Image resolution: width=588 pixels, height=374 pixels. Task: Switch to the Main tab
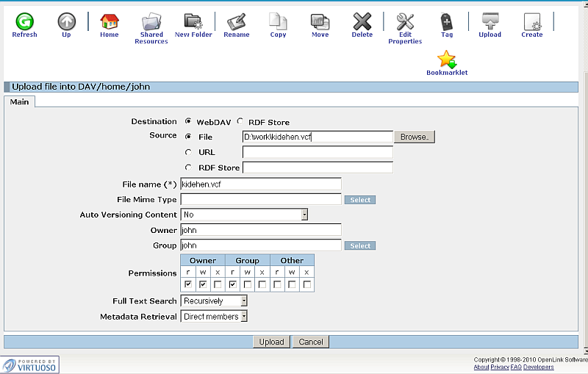pyautogui.click(x=20, y=102)
